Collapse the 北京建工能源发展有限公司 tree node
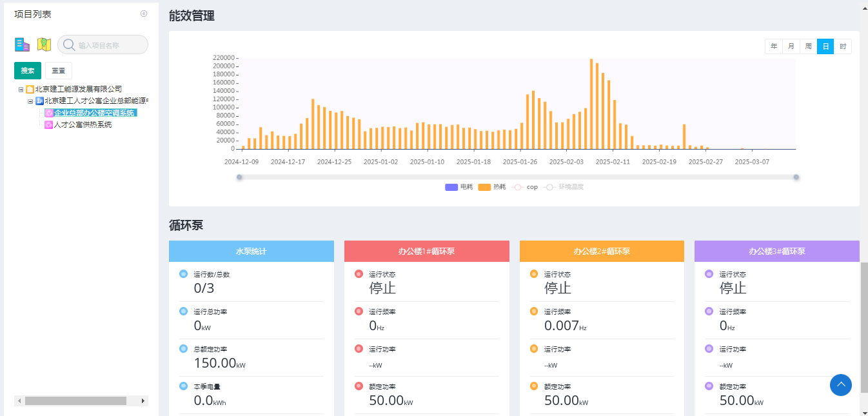This screenshot has width=868, height=416. [x=21, y=90]
